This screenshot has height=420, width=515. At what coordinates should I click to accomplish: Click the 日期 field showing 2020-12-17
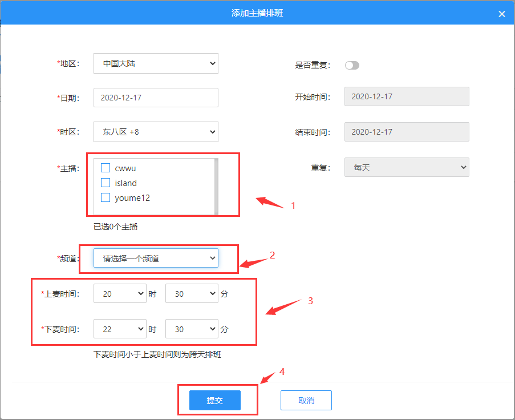point(156,98)
